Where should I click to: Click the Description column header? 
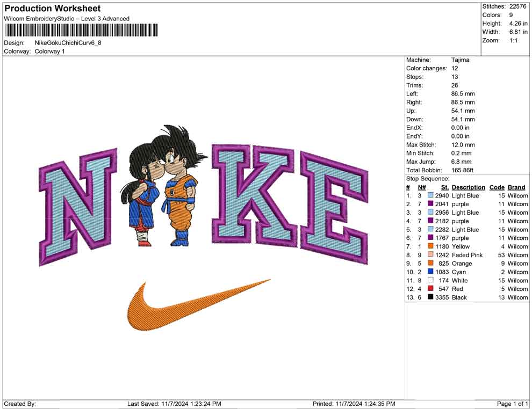click(x=468, y=187)
